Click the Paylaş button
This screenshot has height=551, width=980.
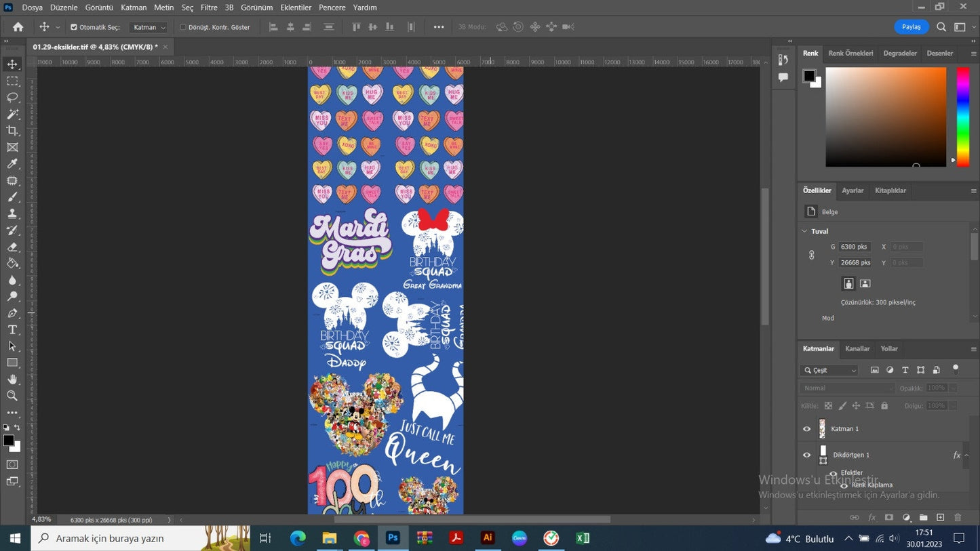tap(911, 27)
